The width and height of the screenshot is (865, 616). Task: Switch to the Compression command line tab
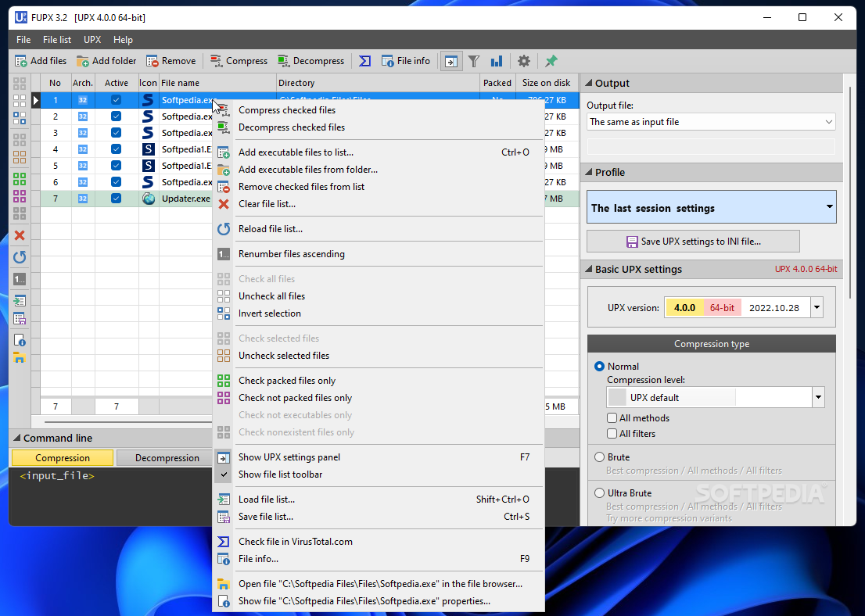[63, 458]
